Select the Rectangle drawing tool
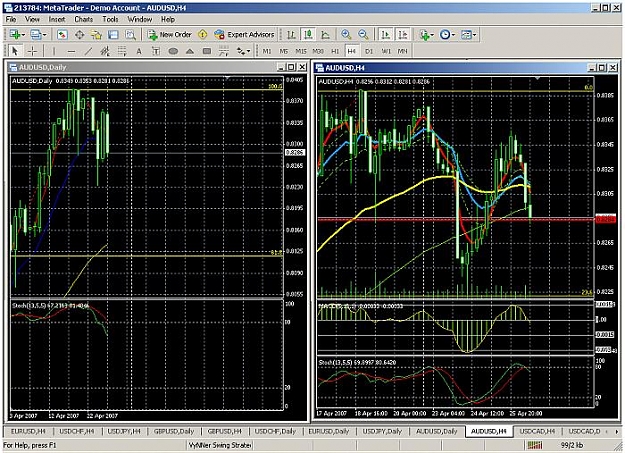The width and height of the screenshot is (625, 453). click(207, 51)
